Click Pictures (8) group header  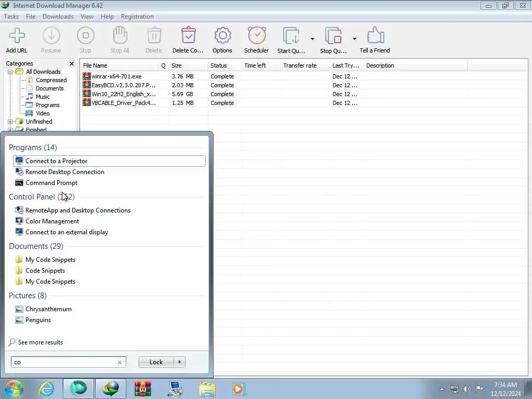click(x=28, y=296)
